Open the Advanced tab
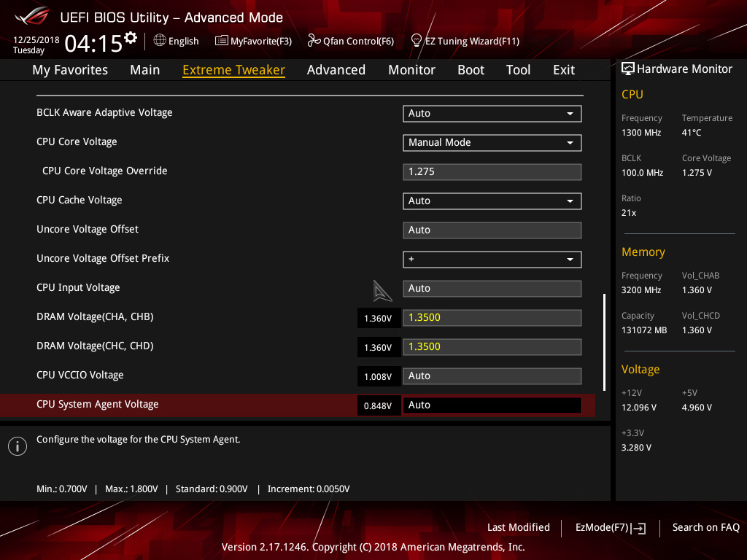This screenshot has width=747, height=560. [x=336, y=70]
